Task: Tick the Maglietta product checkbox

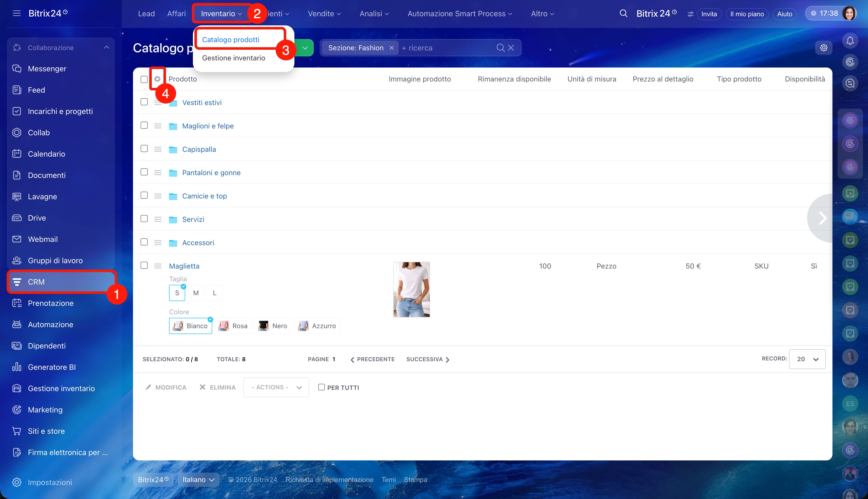Action: [144, 265]
